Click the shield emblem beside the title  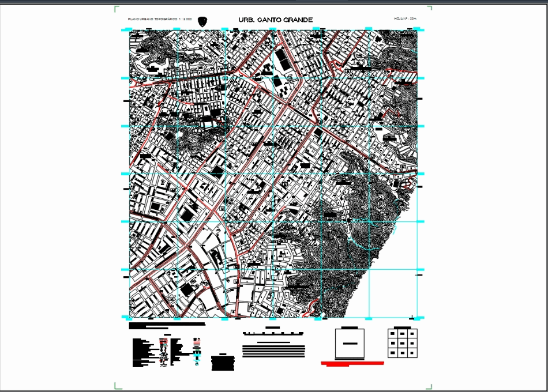pos(201,19)
